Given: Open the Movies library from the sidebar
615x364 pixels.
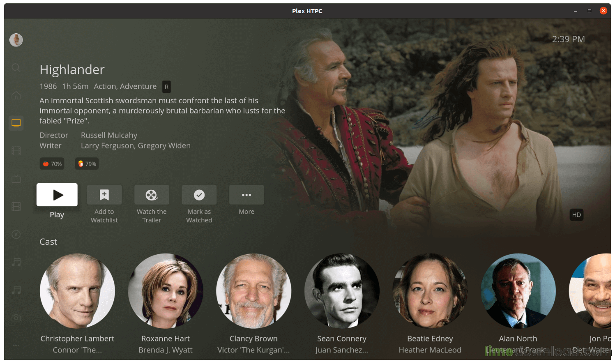Looking at the screenshot, I should point(16,151).
